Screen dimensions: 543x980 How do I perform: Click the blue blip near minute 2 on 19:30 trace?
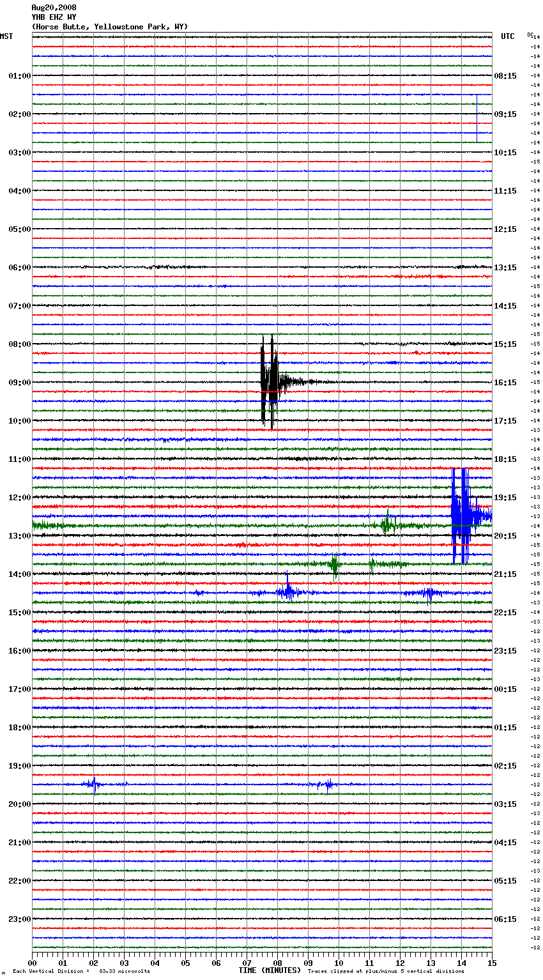tap(93, 785)
